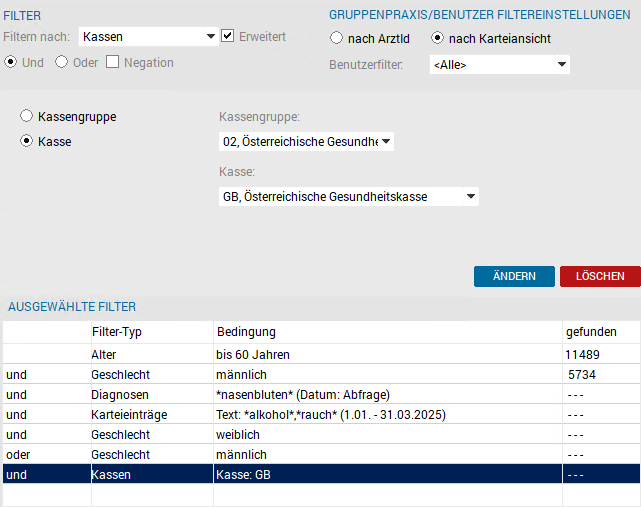Select the Oder radio button
The image size is (641, 507).
[62, 62]
